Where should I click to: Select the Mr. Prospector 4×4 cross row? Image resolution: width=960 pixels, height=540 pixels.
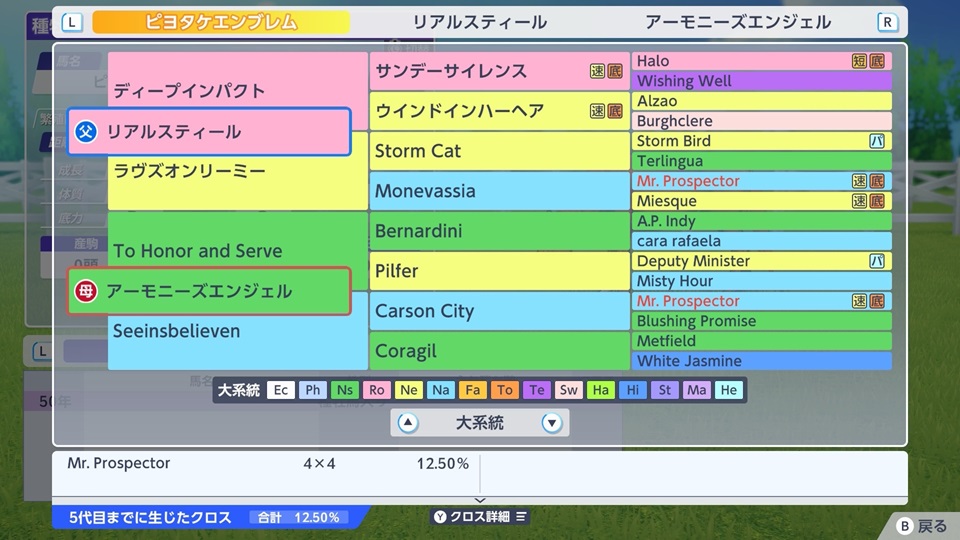click(x=268, y=463)
